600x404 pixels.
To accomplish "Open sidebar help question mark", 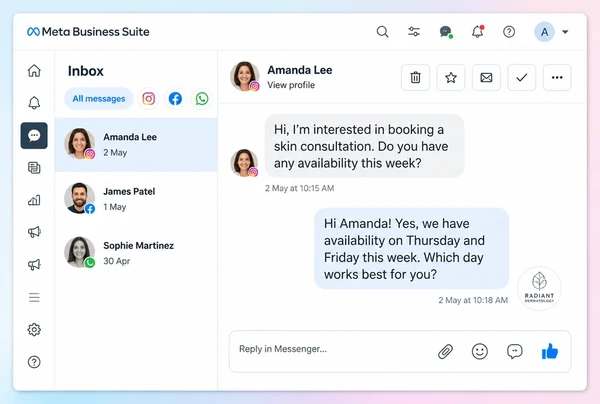I will (34, 362).
